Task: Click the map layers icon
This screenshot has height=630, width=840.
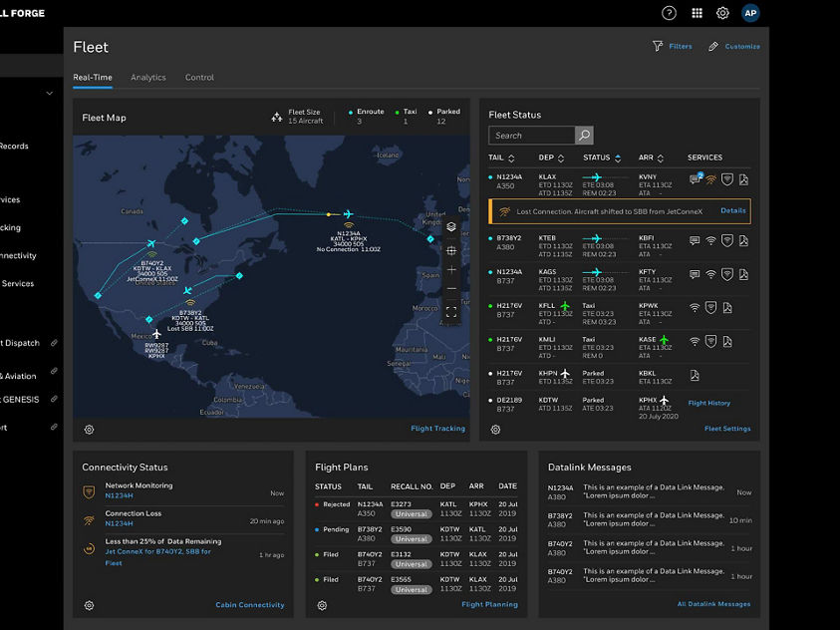Action: click(x=451, y=226)
